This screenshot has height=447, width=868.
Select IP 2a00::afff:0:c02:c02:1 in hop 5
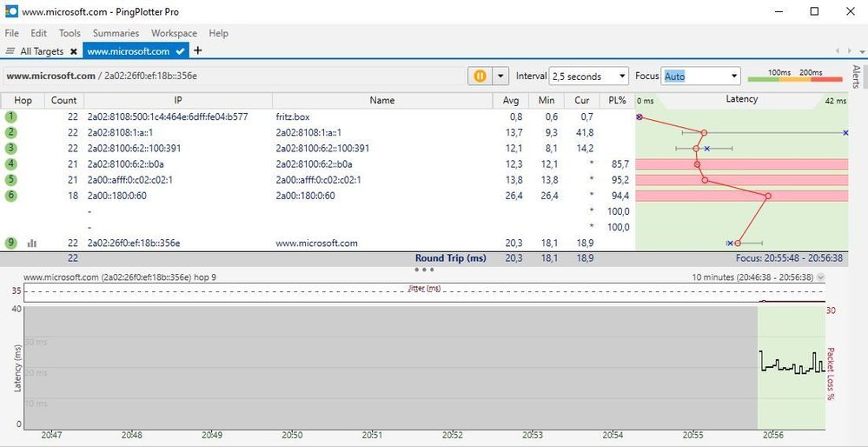[x=130, y=180]
